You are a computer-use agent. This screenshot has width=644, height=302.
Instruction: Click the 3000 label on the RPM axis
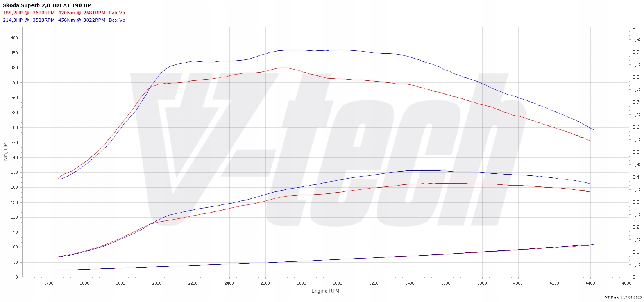pyautogui.click(x=338, y=283)
